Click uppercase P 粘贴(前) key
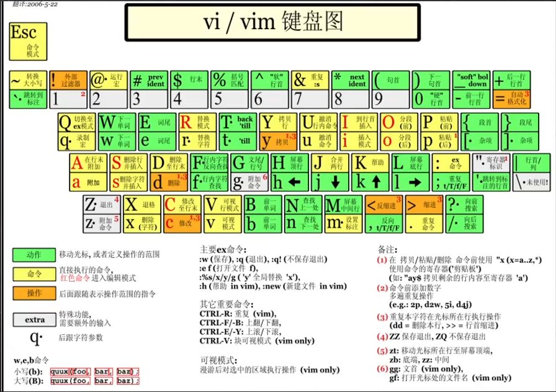The width and height of the screenshot is (556, 392). point(439,122)
